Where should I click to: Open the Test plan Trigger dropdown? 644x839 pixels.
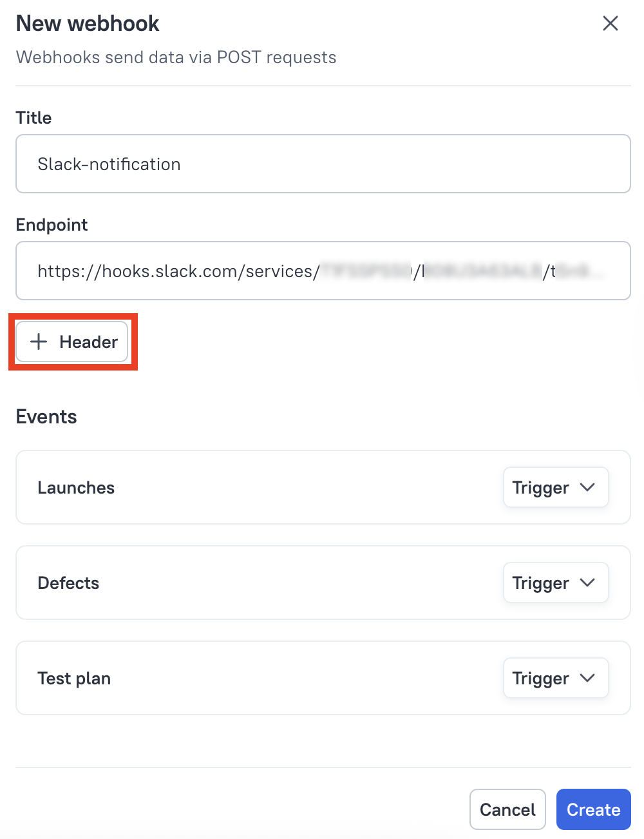point(555,679)
